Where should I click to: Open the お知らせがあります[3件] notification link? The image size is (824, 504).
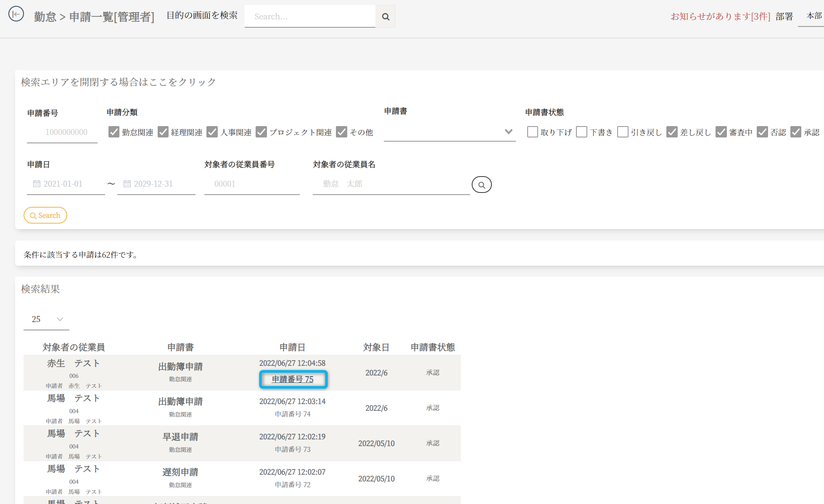point(720,16)
